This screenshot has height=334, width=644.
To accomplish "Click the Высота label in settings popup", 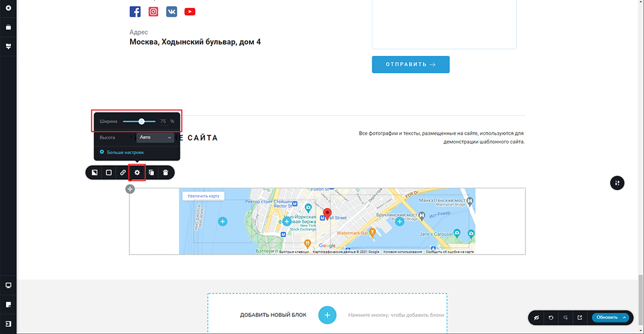I will pos(107,137).
